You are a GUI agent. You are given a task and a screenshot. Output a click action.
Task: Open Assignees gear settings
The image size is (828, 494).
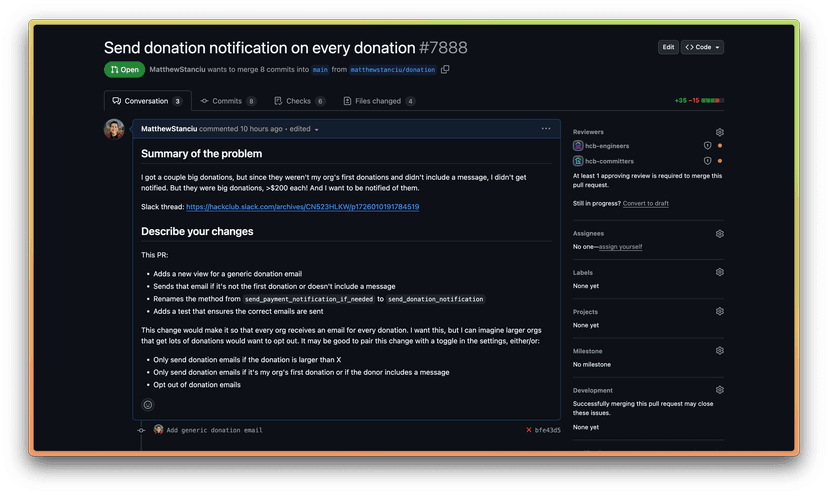pyautogui.click(x=719, y=234)
